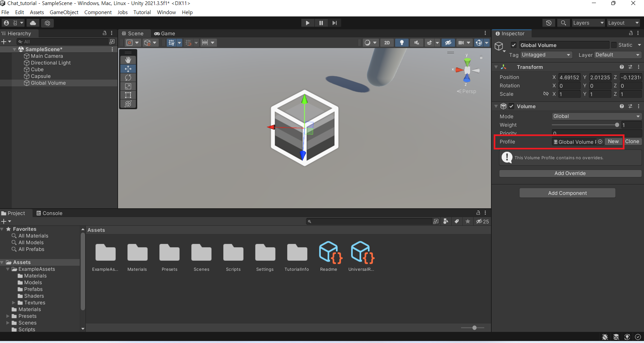Viewport: 644px width, 343px height.
Task: Open the Tag Untagged dropdown
Action: pos(546,55)
